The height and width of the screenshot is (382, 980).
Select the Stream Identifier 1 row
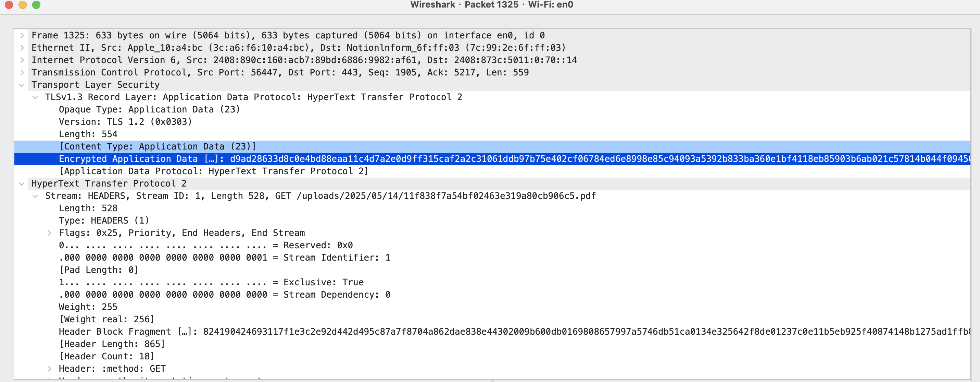tap(492, 258)
